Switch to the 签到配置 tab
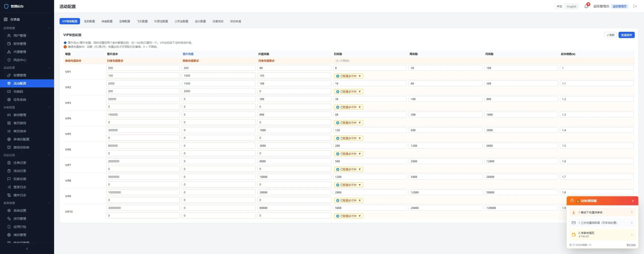The height and width of the screenshot is (254, 644). click(89, 21)
